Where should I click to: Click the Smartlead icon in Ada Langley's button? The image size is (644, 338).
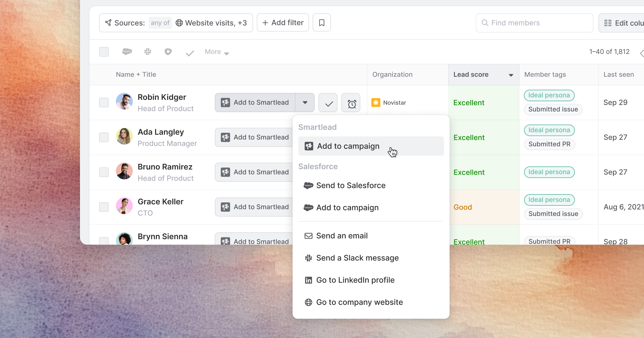coord(225,137)
